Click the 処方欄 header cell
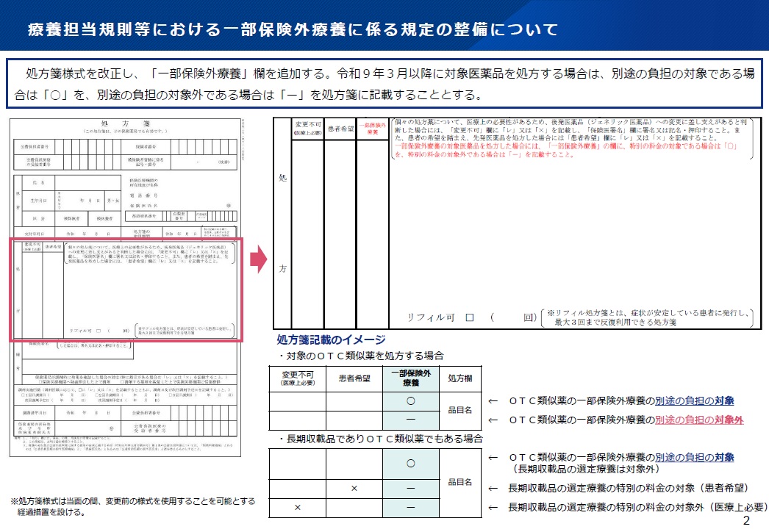 (460, 378)
